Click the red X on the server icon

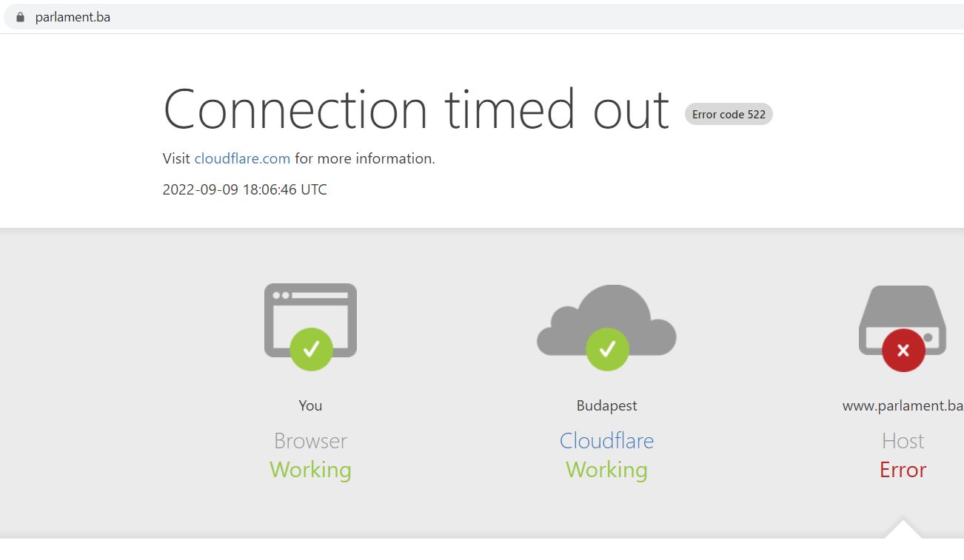click(x=903, y=350)
